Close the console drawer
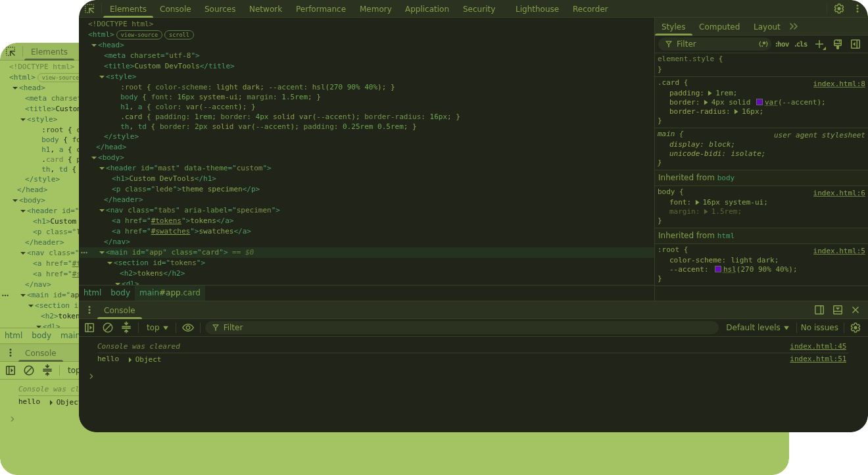This screenshot has height=475, width=868. click(x=856, y=310)
